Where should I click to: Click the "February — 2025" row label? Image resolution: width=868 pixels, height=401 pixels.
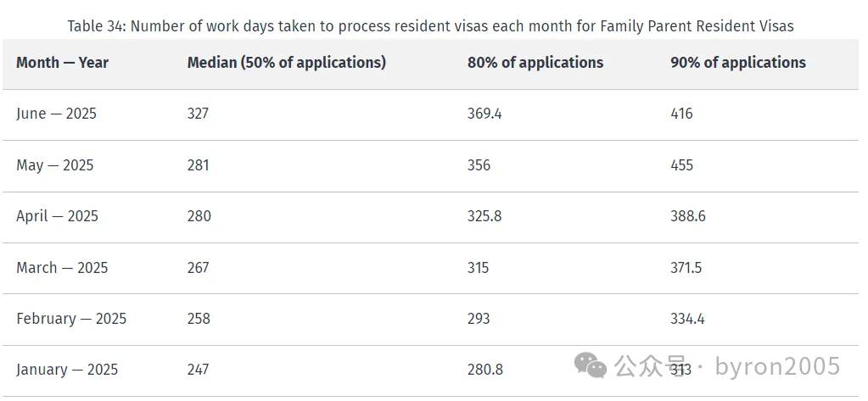[x=71, y=319]
